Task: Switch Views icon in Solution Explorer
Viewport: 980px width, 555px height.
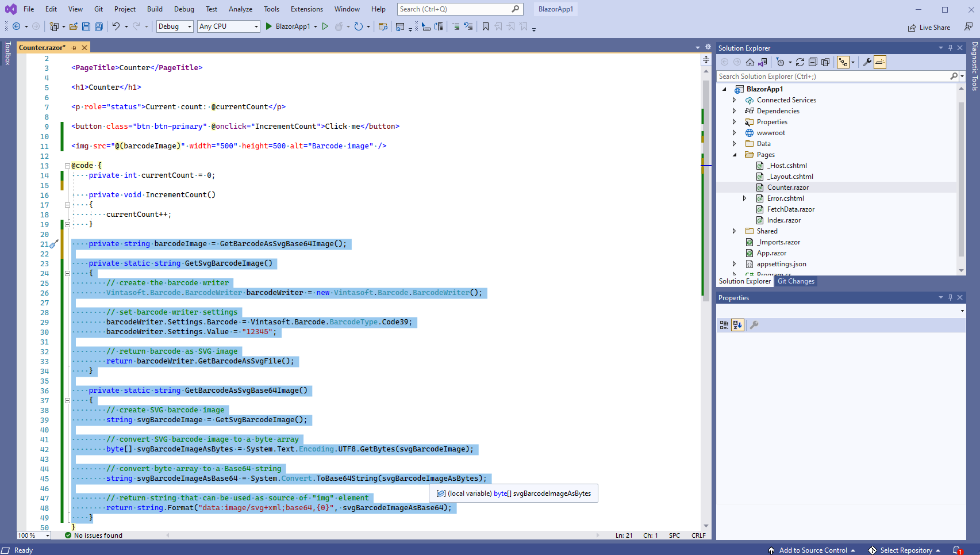Action: (x=763, y=62)
